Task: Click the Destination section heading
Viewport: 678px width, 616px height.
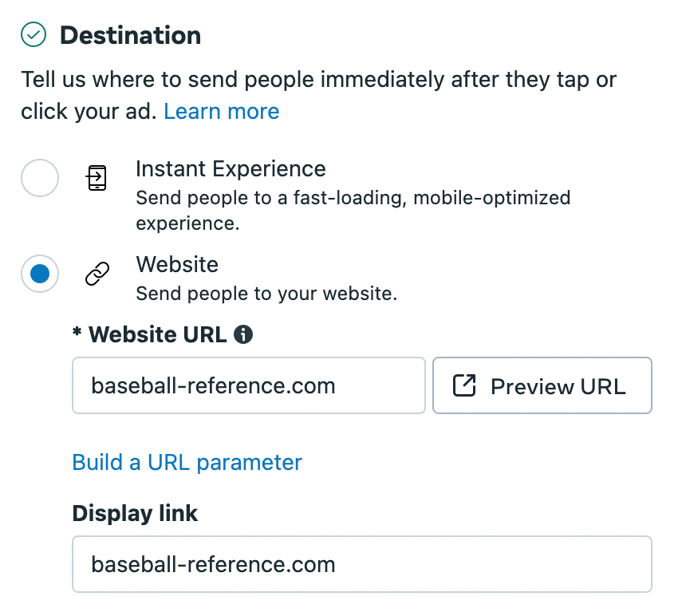Action: coord(130,35)
